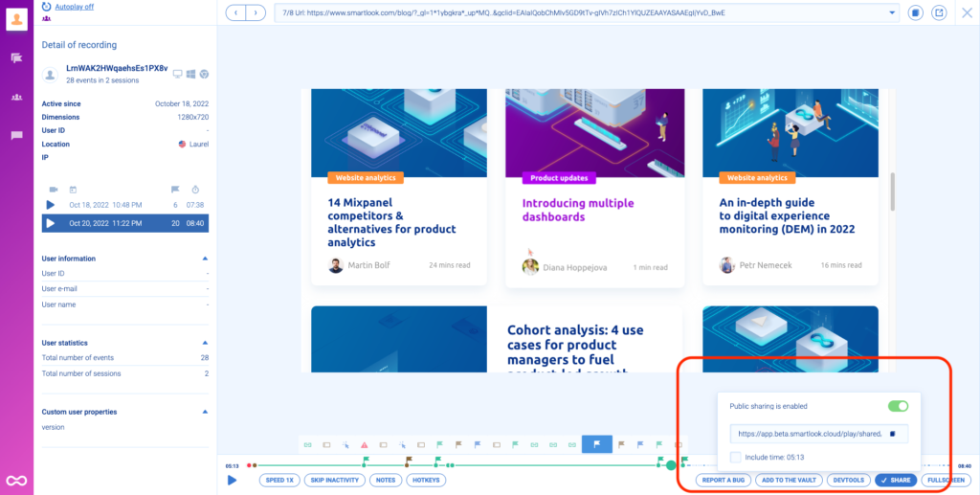Go to next URL with right arrow
Viewport: 980px width, 495px height.
[x=255, y=11]
